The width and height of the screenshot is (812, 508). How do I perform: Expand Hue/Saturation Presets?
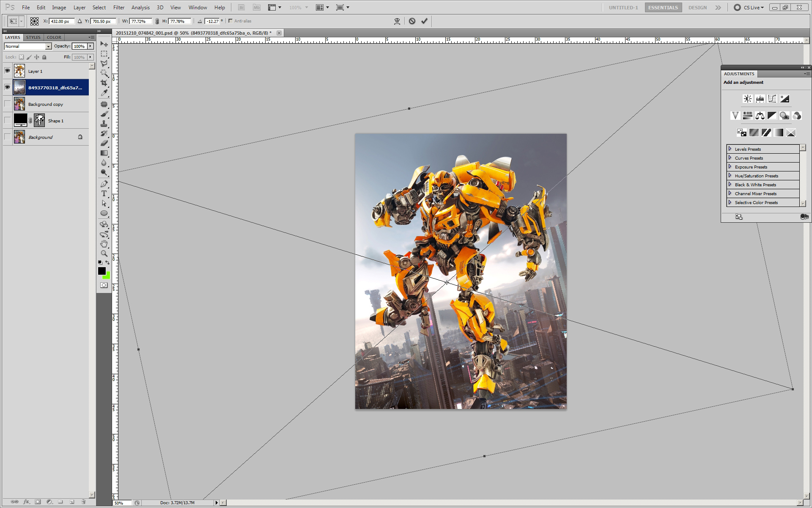730,176
